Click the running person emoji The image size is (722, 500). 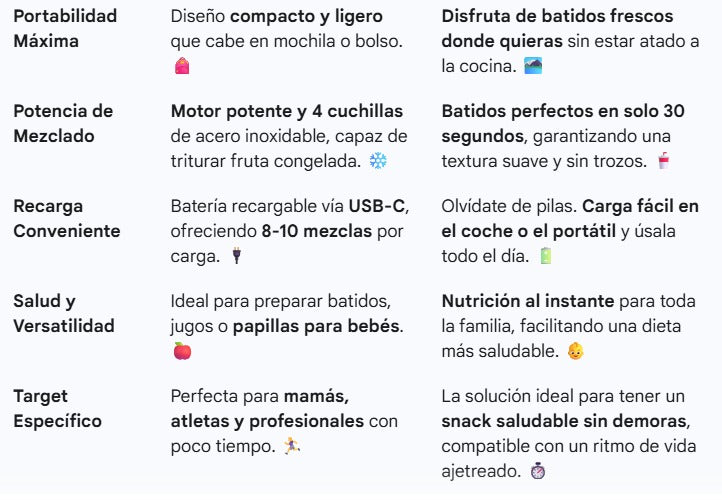click(291, 446)
